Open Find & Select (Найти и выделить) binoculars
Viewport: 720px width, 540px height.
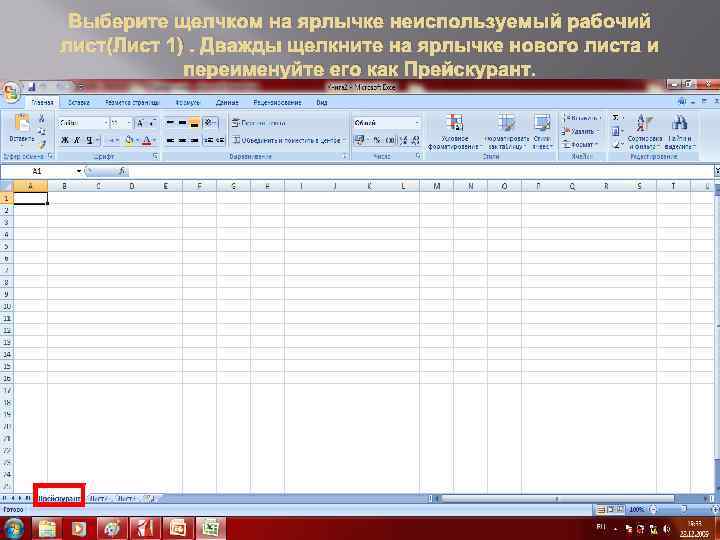click(680, 132)
